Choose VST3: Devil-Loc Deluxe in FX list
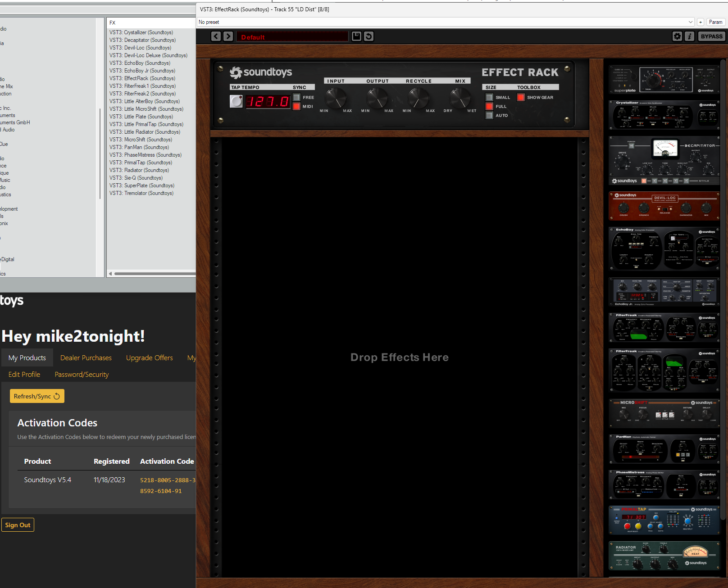Screen dimensions: 728x588 point(148,55)
